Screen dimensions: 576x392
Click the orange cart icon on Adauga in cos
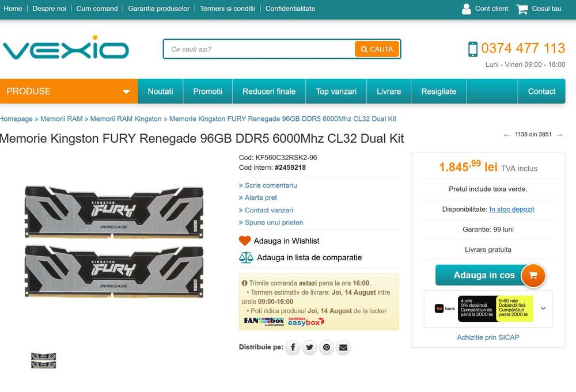[x=533, y=275]
